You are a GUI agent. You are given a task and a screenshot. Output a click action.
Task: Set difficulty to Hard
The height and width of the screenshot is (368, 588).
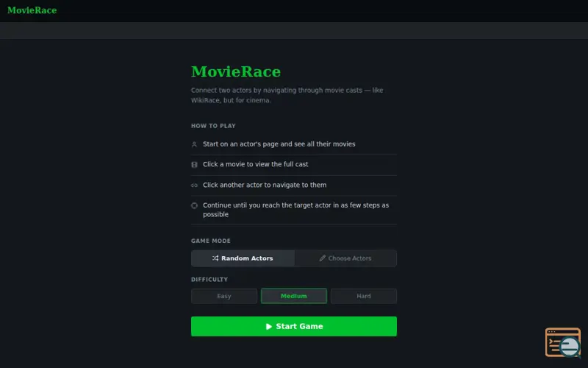pos(363,296)
